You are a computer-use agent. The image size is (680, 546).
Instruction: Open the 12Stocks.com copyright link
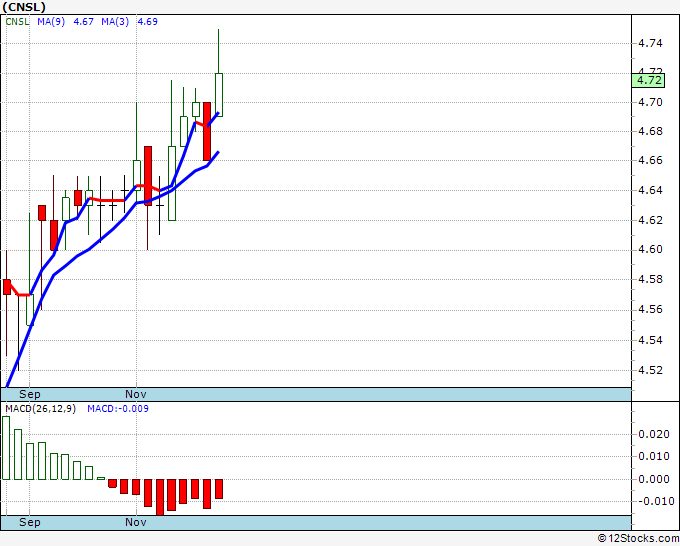point(638,539)
